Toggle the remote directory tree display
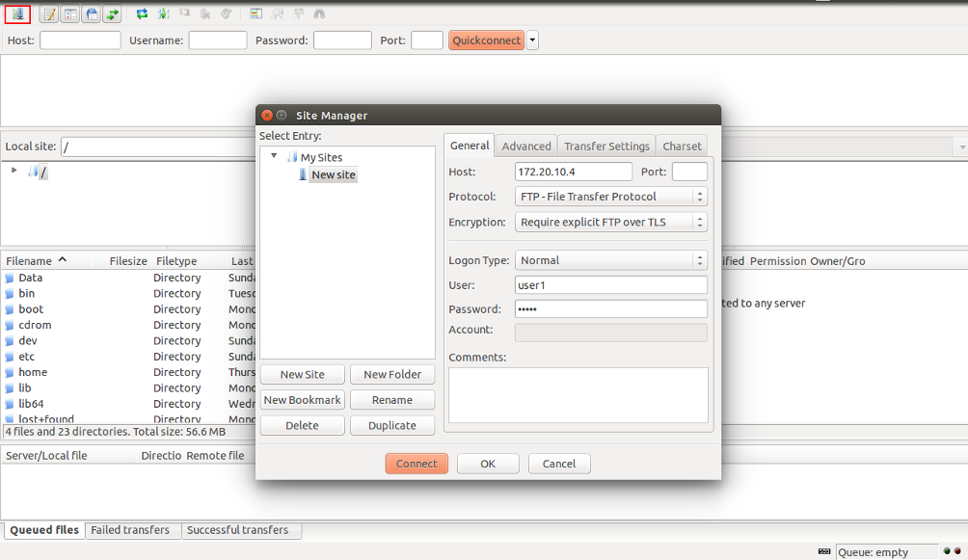 tap(92, 13)
